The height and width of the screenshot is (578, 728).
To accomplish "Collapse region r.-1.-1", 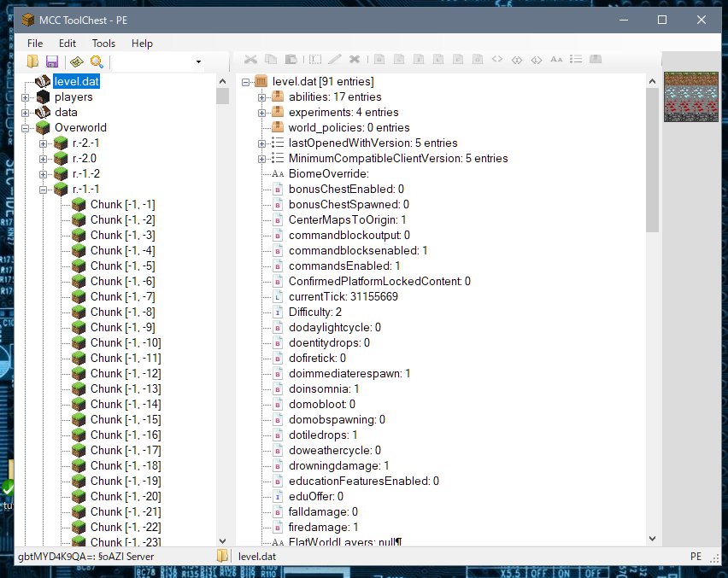I will point(44,190).
